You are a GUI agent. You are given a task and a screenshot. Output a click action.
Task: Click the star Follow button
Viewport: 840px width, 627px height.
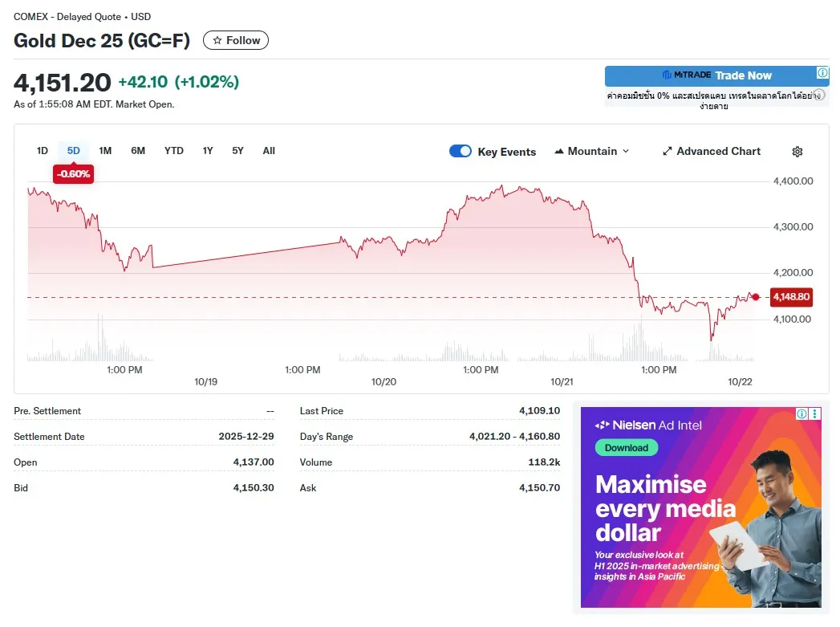(236, 40)
